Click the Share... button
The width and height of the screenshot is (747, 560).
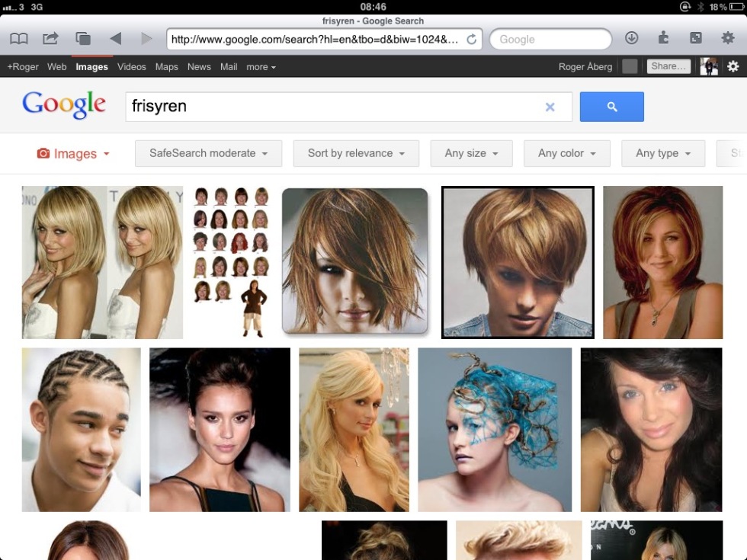point(668,67)
